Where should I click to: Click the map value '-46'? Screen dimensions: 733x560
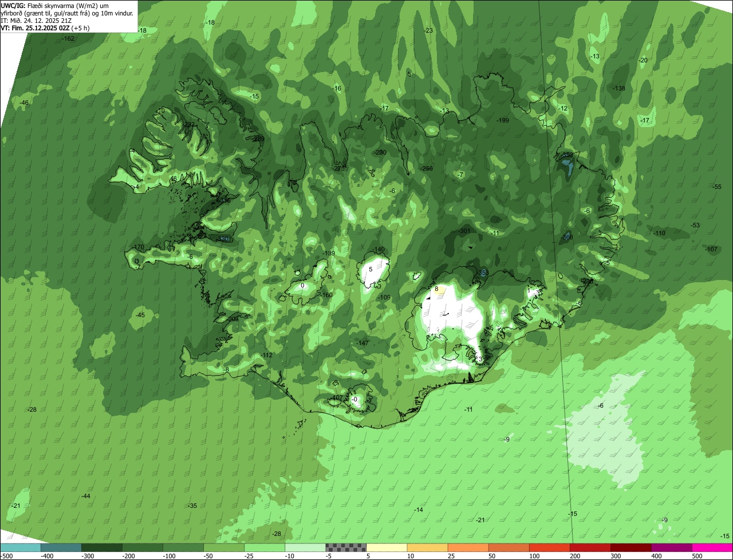point(23,103)
